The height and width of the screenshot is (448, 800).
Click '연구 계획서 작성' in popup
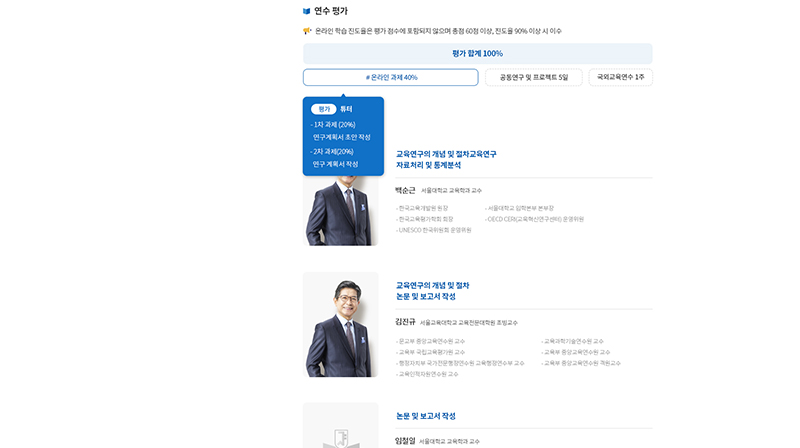(x=335, y=164)
